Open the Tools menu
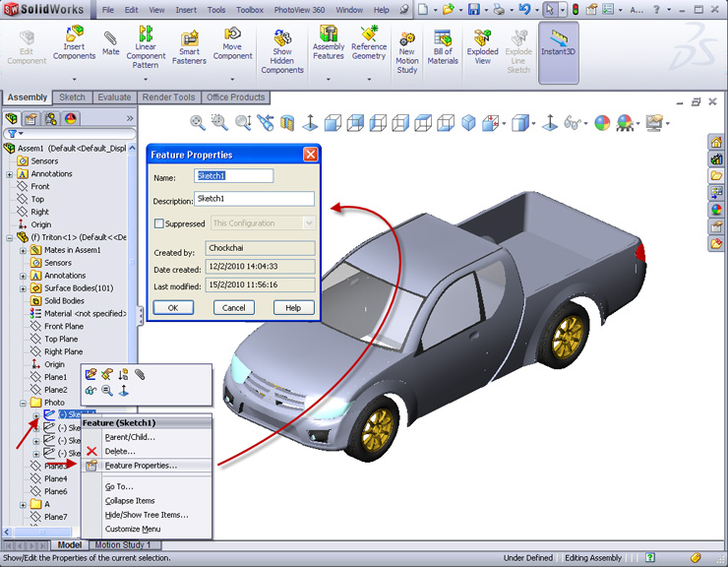The width and height of the screenshot is (728, 567). (x=215, y=10)
